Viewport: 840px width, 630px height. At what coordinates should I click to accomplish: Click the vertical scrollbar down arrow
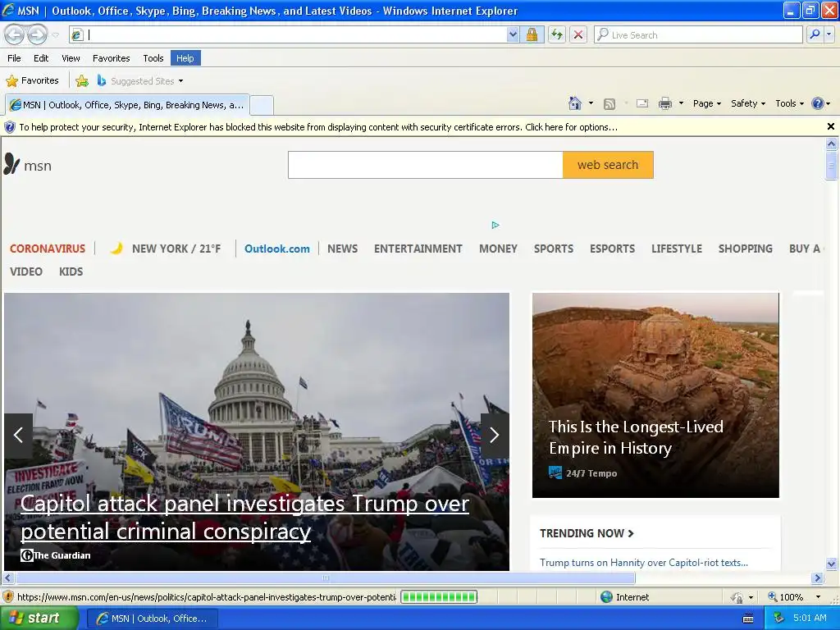pos(832,564)
